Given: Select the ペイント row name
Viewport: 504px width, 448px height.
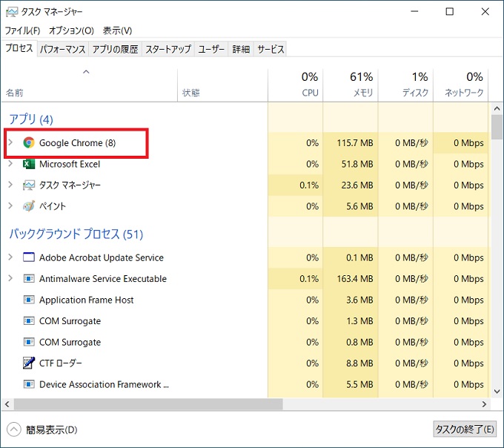Looking at the screenshot, I should tap(53, 206).
